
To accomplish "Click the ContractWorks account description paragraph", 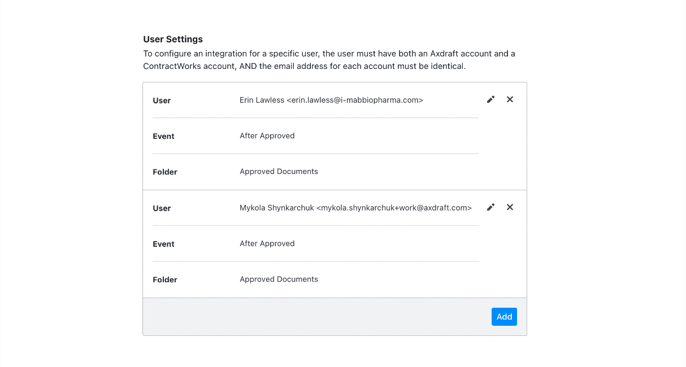I will click(329, 60).
